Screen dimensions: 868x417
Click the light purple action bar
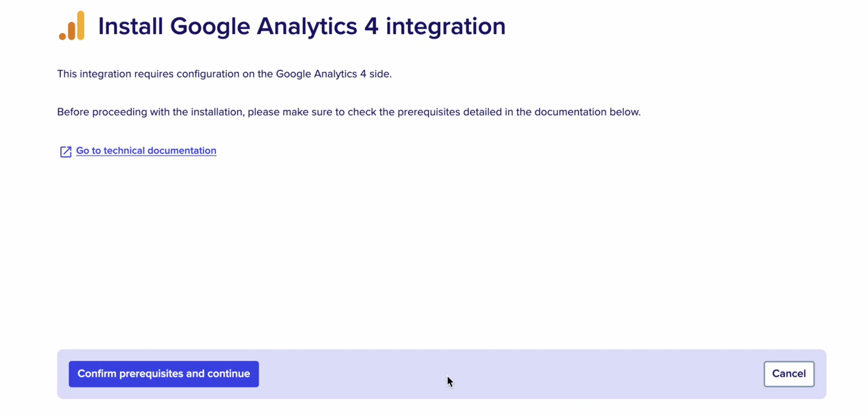click(527, 374)
